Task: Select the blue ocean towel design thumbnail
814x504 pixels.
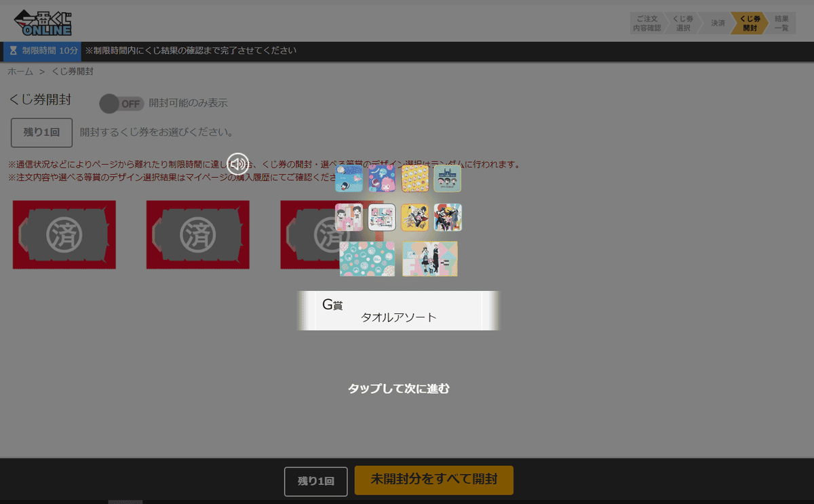Action: coord(349,179)
